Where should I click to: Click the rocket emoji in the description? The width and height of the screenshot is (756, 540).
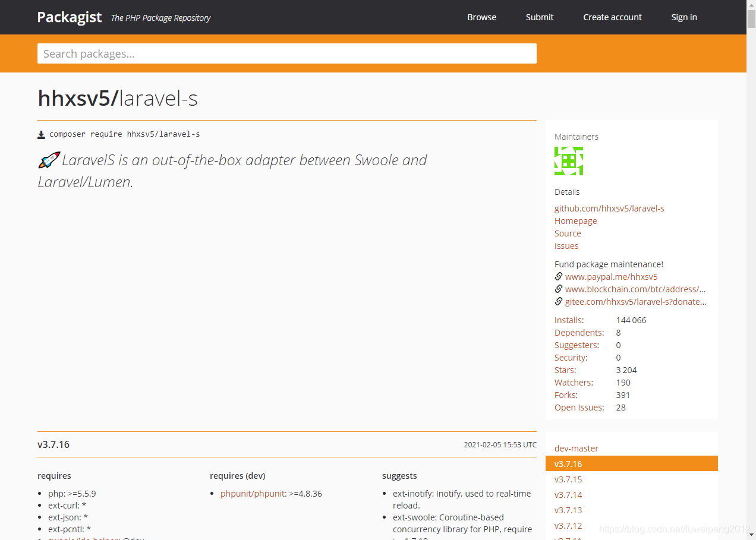click(x=49, y=160)
